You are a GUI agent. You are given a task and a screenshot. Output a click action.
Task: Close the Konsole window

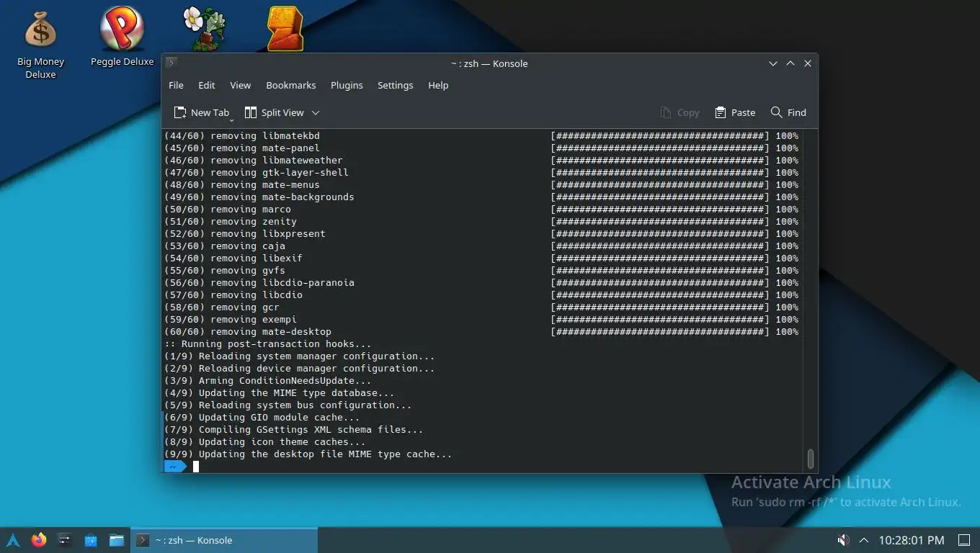pos(808,63)
